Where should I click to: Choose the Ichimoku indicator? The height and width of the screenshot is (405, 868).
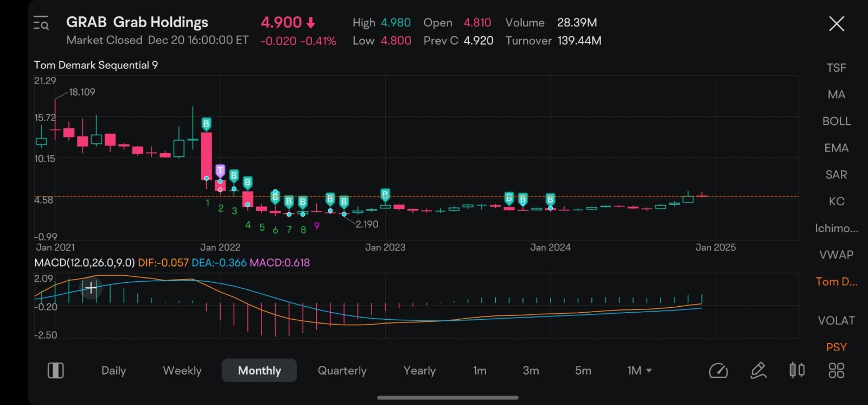836,228
